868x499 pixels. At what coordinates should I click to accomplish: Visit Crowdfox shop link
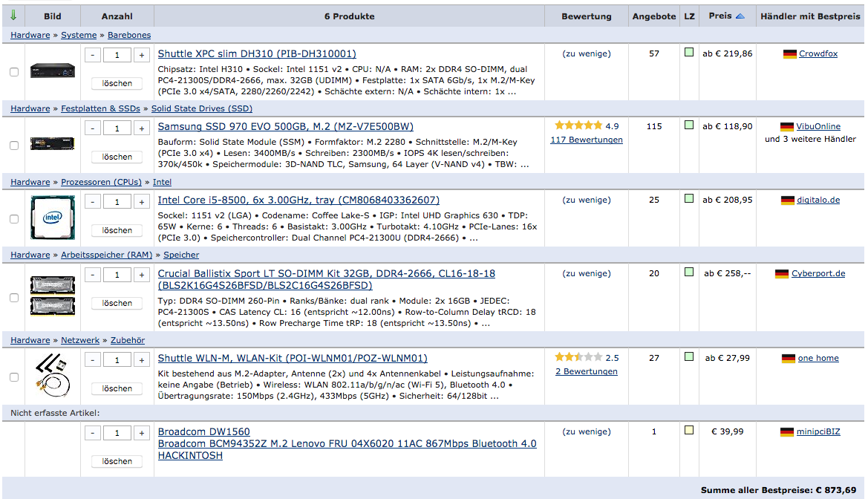click(818, 53)
